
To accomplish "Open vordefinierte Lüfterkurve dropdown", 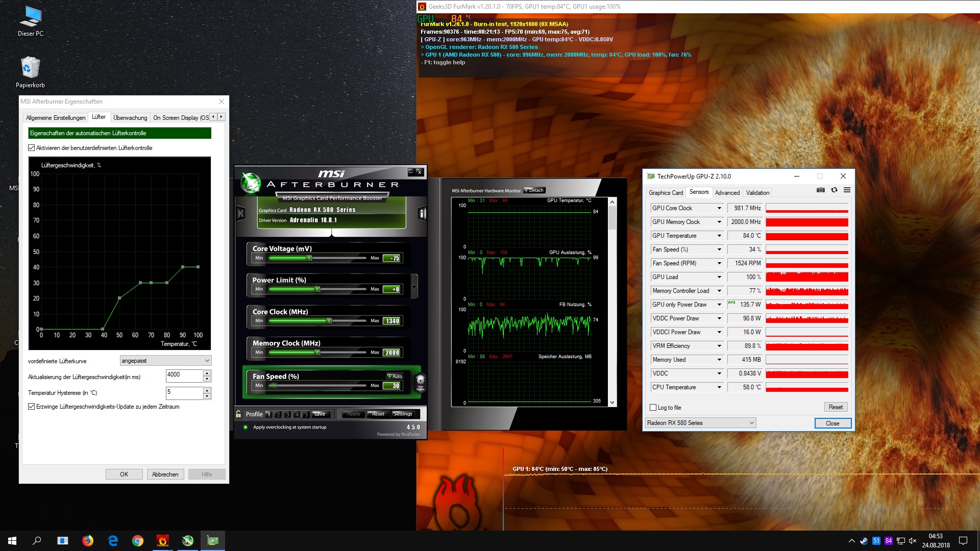I will tap(165, 361).
